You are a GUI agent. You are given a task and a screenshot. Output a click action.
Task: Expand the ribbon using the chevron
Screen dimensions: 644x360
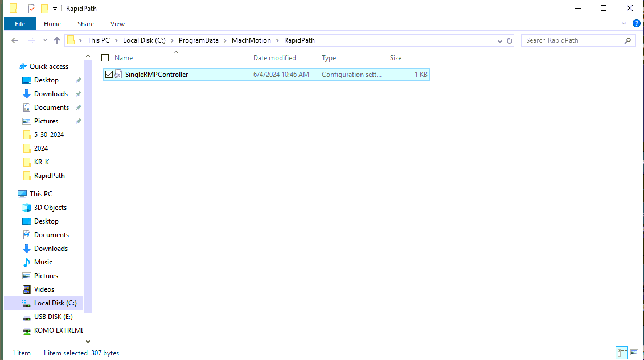pyautogui.click(x=625, y=24)
